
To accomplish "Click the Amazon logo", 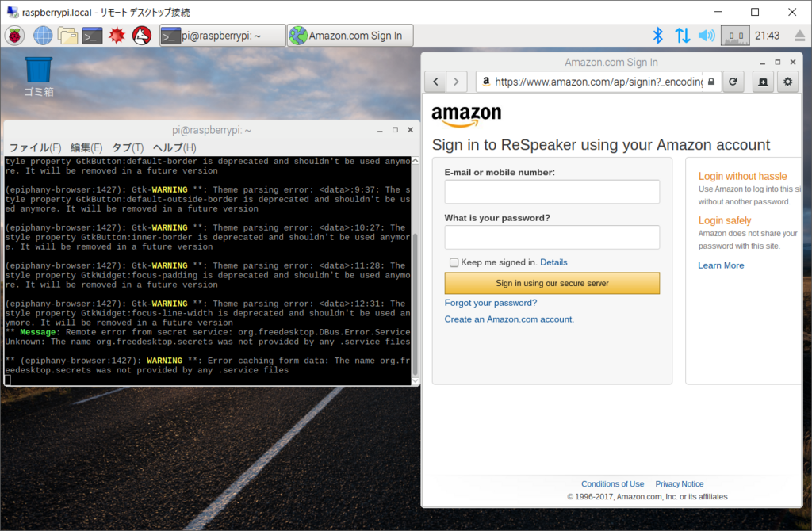I will pos(466,116).
